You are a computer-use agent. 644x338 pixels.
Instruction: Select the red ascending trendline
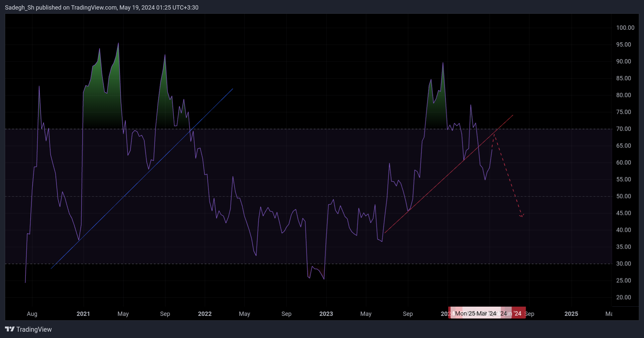pyautogui.click(x=449, y=174)
